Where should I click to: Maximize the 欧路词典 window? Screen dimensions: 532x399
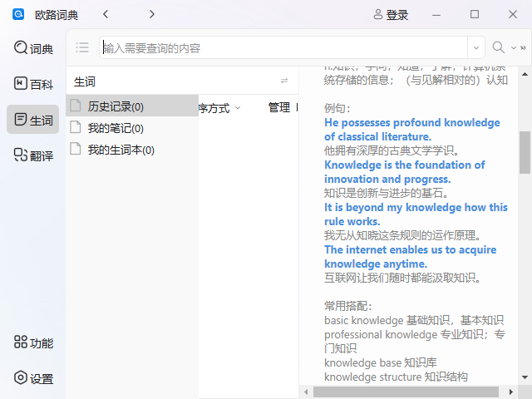(475, 14)
